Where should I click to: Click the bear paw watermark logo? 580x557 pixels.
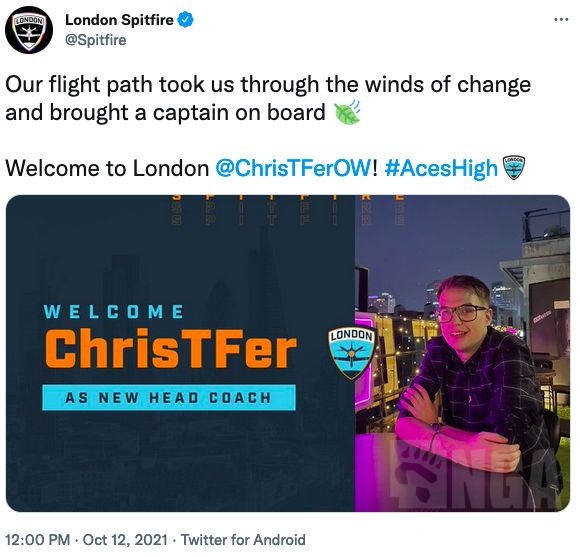click(x=416, y=474)
